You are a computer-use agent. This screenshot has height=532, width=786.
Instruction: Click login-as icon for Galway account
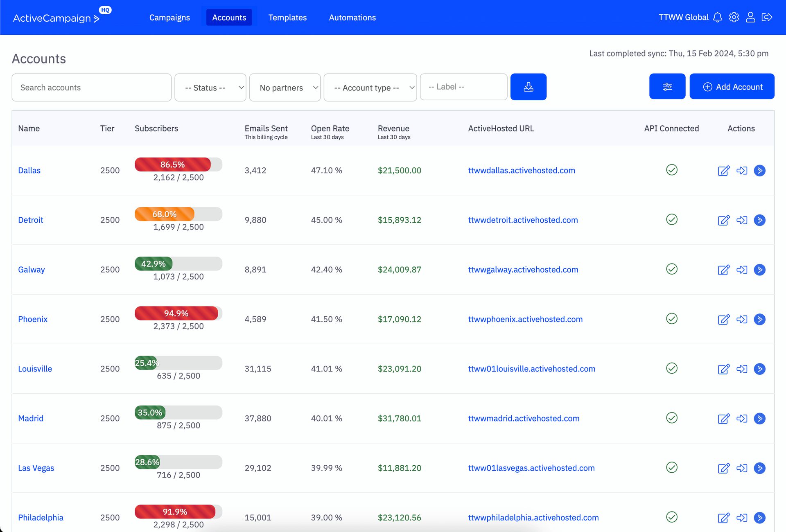tap(742, 270)
